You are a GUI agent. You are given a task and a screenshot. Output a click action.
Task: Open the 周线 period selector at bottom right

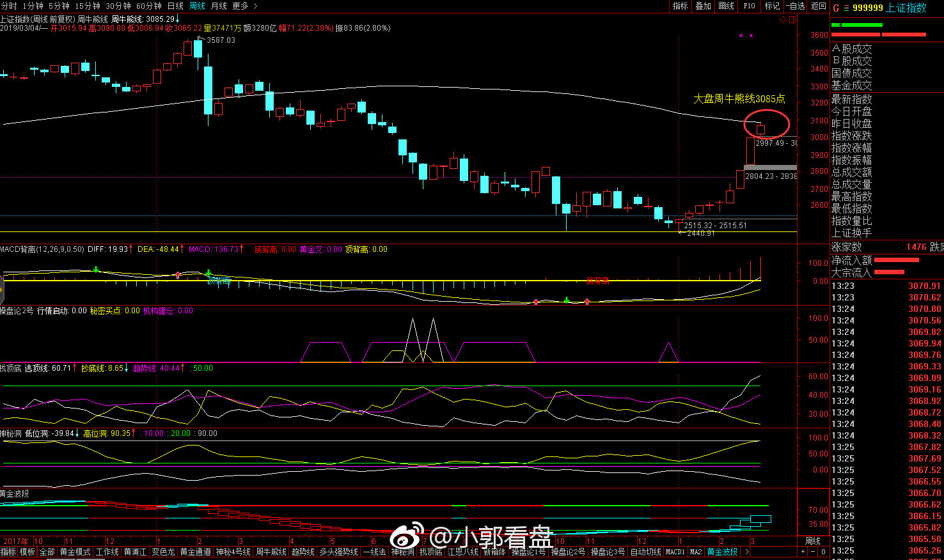(x=813, y=541)
